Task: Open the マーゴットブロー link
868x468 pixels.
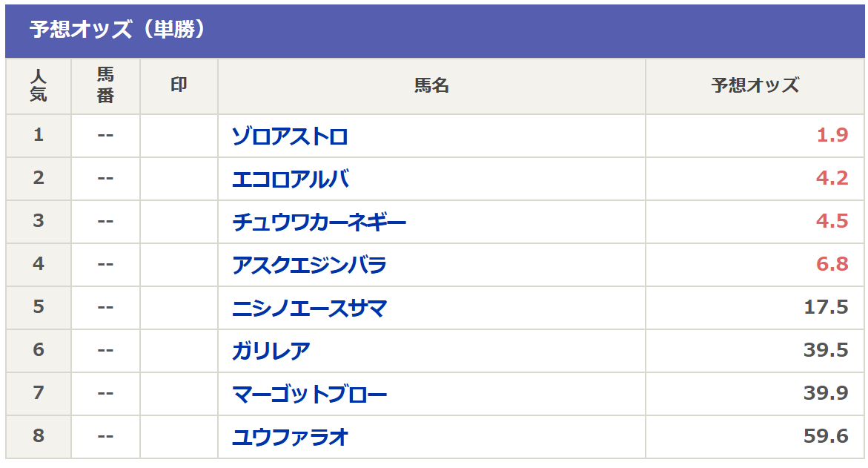Action: pyautogui.click(x=309, y=395)
